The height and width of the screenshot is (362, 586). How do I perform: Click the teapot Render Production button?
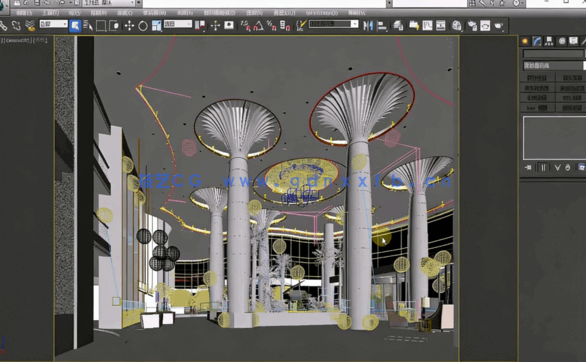[x=499, y=25]
